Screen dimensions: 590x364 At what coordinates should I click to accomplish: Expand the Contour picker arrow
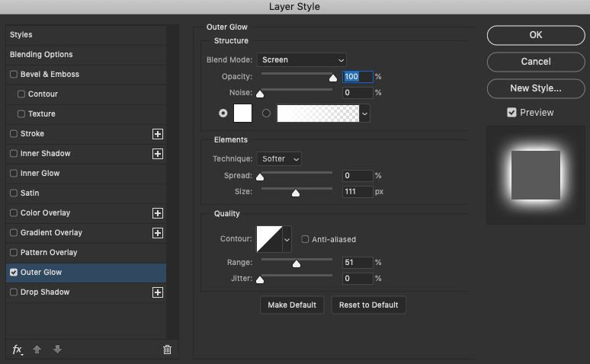point(287,239)
